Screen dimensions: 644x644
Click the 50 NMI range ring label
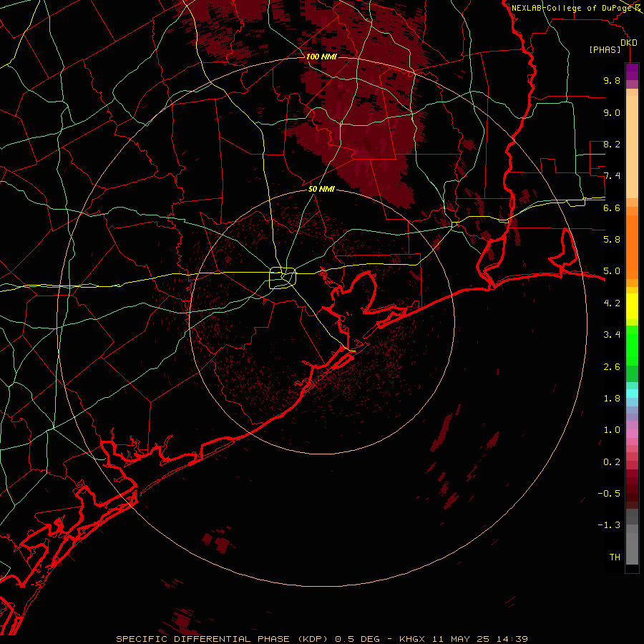[321, 189]
